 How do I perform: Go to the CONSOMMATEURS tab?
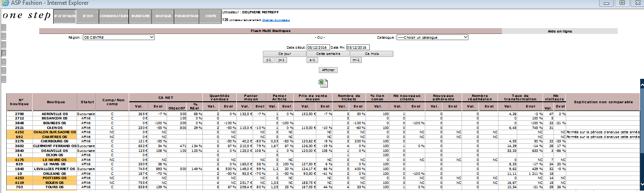pyautogui.click(x=113, y=16)
